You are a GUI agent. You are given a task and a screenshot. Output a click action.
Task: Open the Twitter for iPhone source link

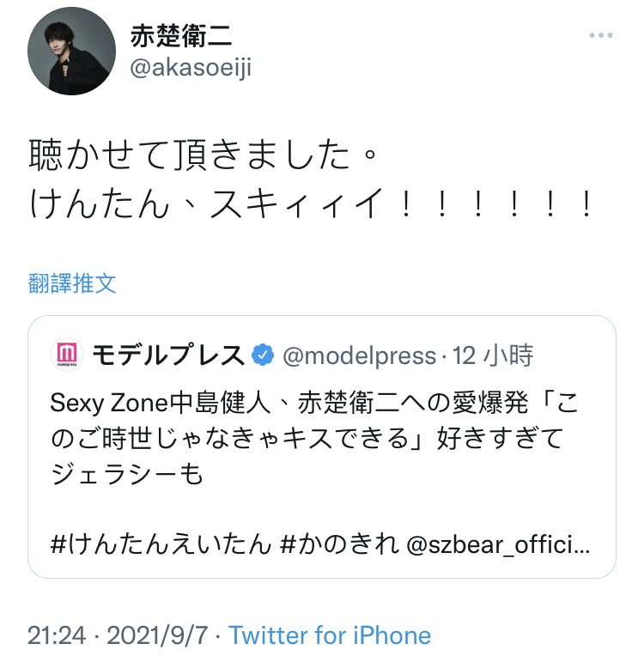(x=330, y=635)
